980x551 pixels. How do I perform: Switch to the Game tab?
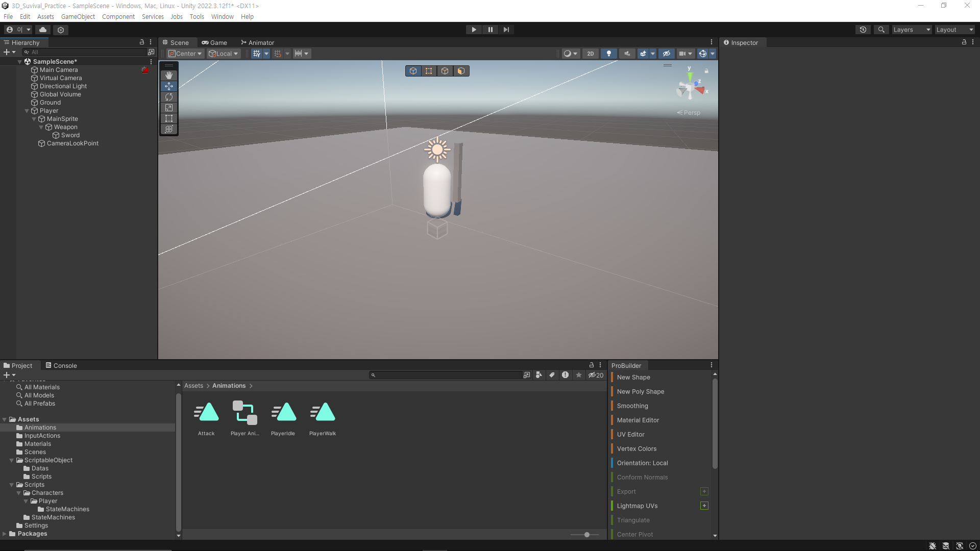pos(214,43)
